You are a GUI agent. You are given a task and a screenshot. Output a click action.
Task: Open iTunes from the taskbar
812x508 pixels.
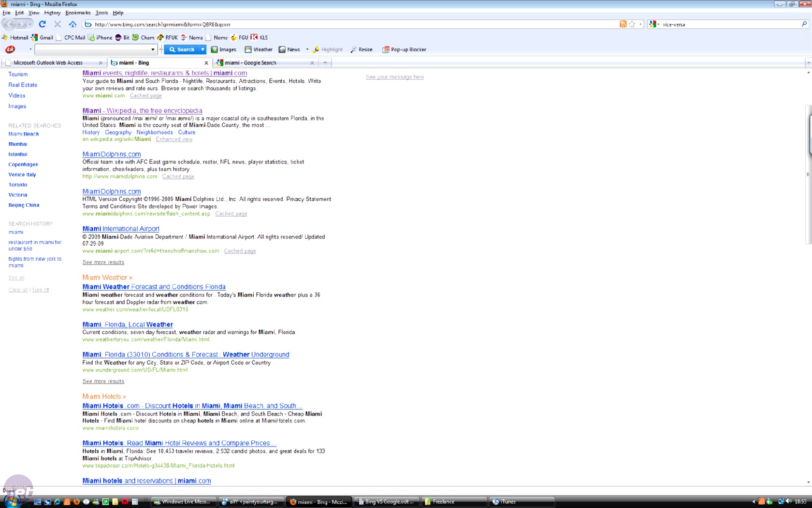[x=522, y=502]
